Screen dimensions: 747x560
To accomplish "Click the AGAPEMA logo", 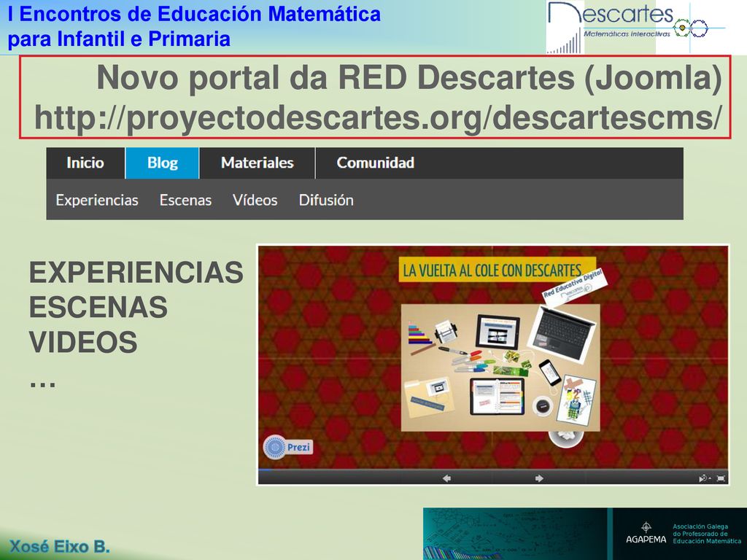I will [x=646, y=534].
